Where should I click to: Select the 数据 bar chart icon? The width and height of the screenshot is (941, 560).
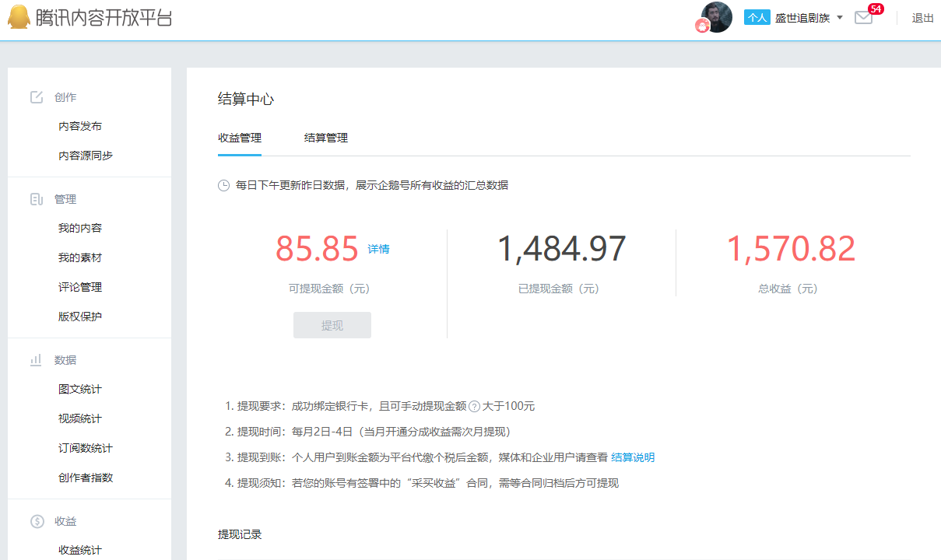pos(36,359)
